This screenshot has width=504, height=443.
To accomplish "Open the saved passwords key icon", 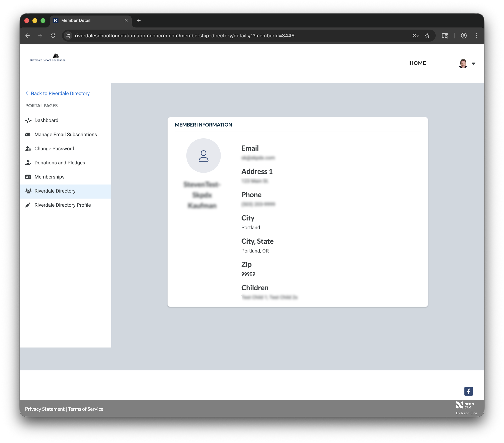I will tap(416, 36).
